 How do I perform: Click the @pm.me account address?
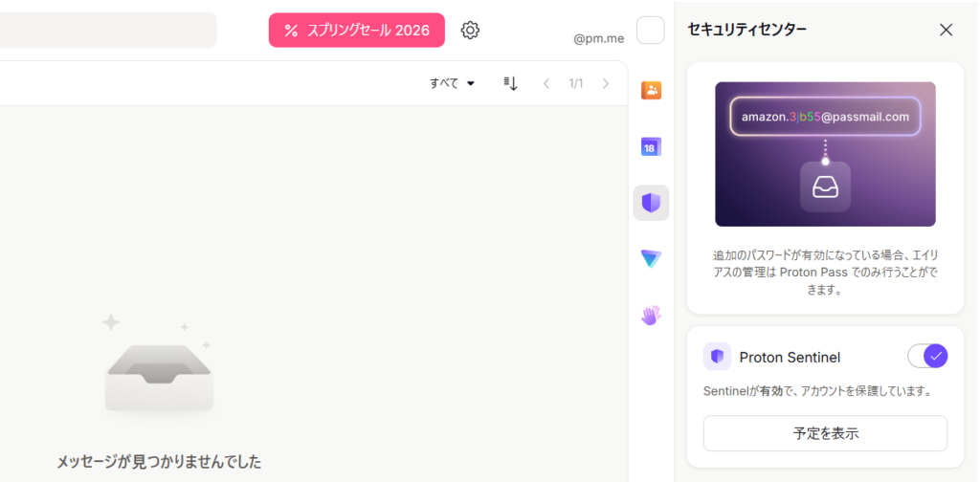[599, 38]
